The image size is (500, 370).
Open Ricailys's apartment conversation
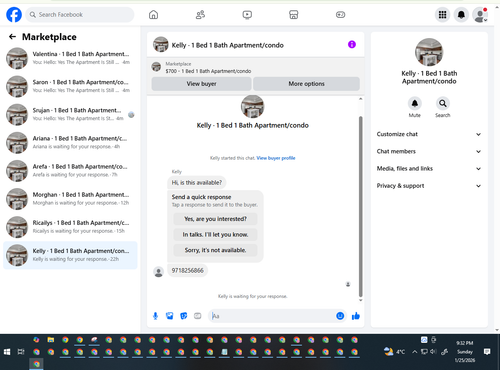[70, 227]
